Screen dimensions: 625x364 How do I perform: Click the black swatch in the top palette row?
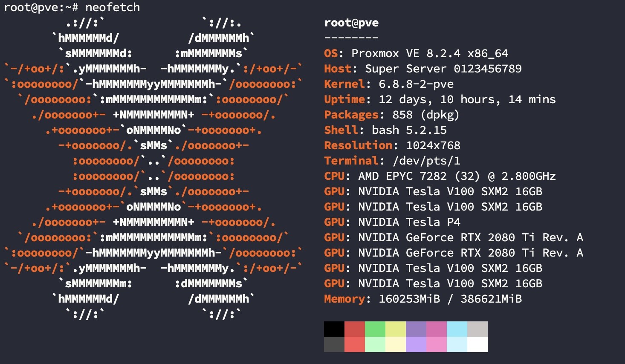[x=334, y=329]
